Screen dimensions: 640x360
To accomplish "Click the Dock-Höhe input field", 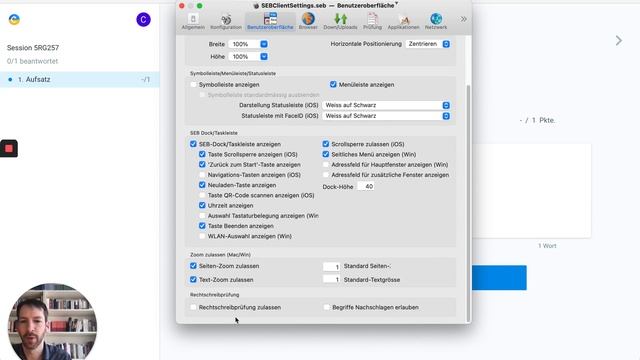I will click(x=366, y=187).
